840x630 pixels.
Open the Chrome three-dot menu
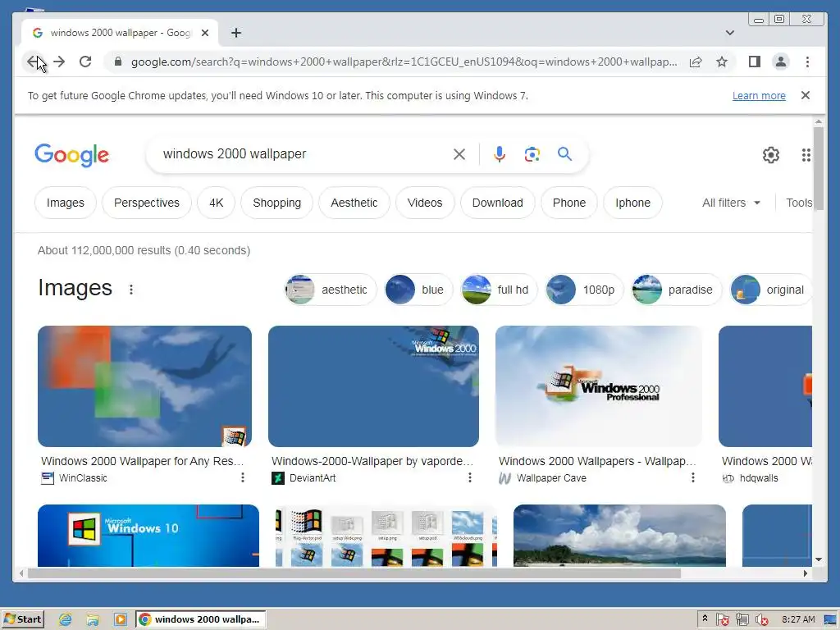pos(807,62)
